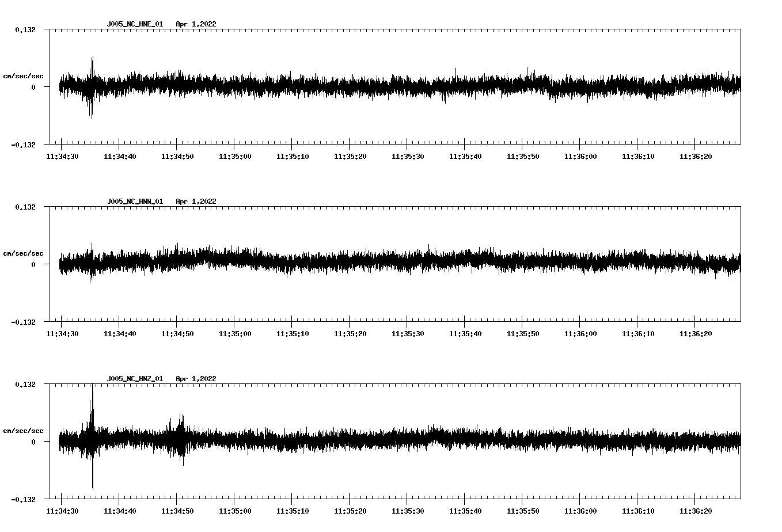
Task: Click the 11:36:00 time label under HNZ plot
Action: tap(580, 511)
